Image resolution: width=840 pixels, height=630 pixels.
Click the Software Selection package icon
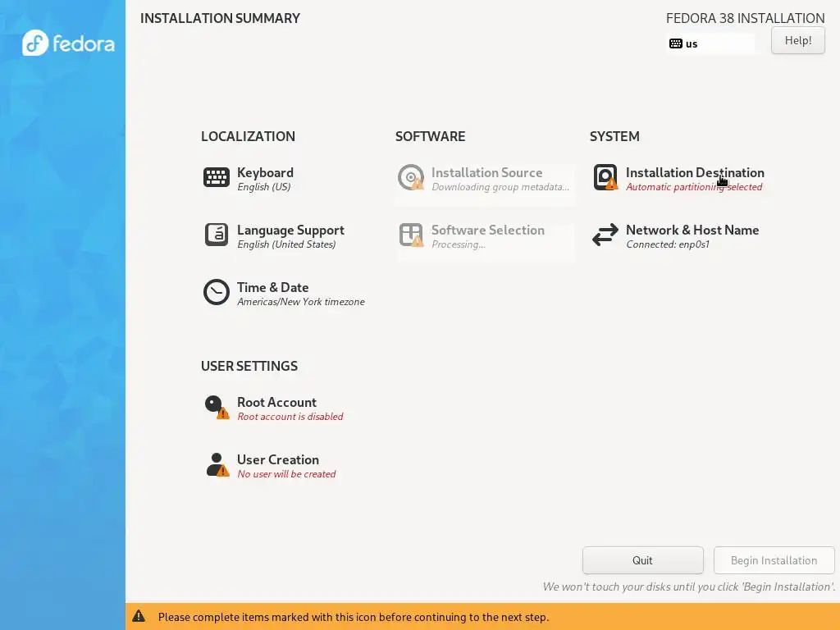[411, 235]
